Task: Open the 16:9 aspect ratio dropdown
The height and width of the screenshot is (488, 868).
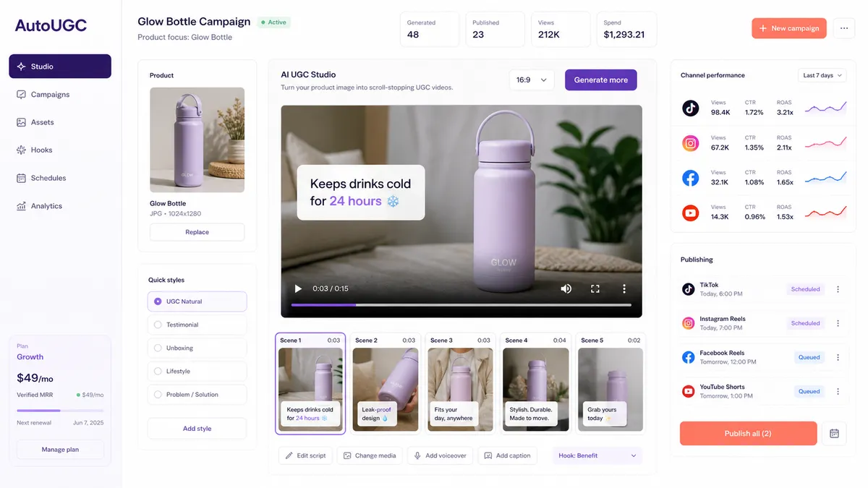Action: click(x=532, y=80)
